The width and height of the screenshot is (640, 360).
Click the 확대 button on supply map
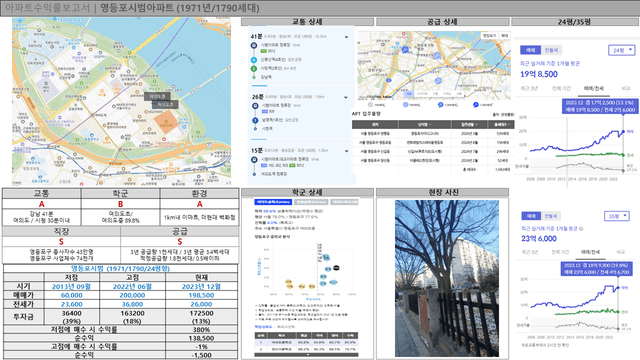click(x=505, y=36)
